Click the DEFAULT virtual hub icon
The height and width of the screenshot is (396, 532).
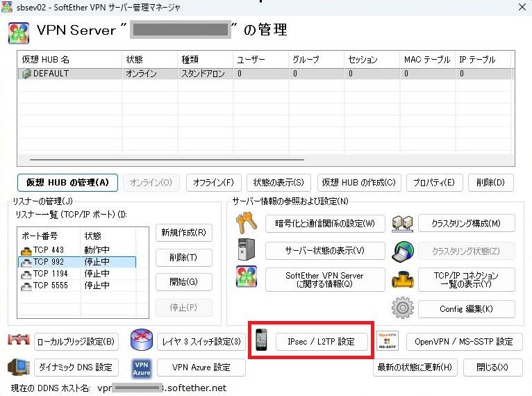click(x=26, y=74)
